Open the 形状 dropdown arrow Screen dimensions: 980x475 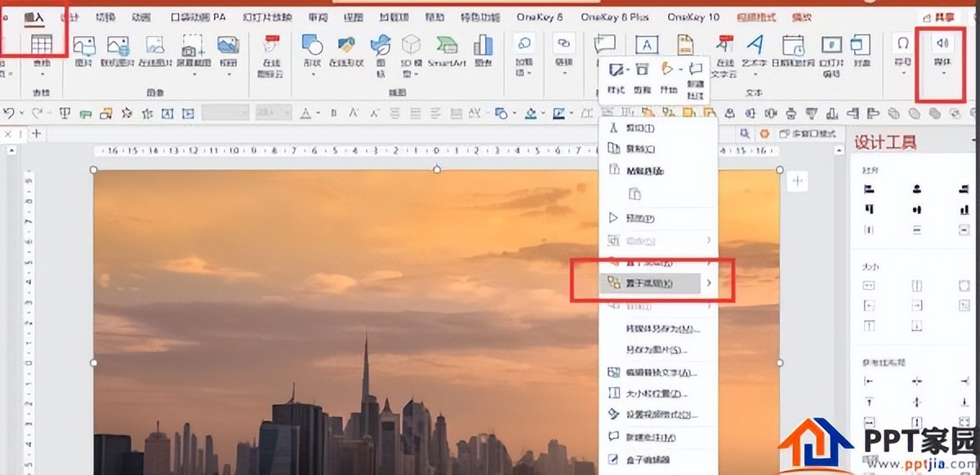[x=312, y=73]
